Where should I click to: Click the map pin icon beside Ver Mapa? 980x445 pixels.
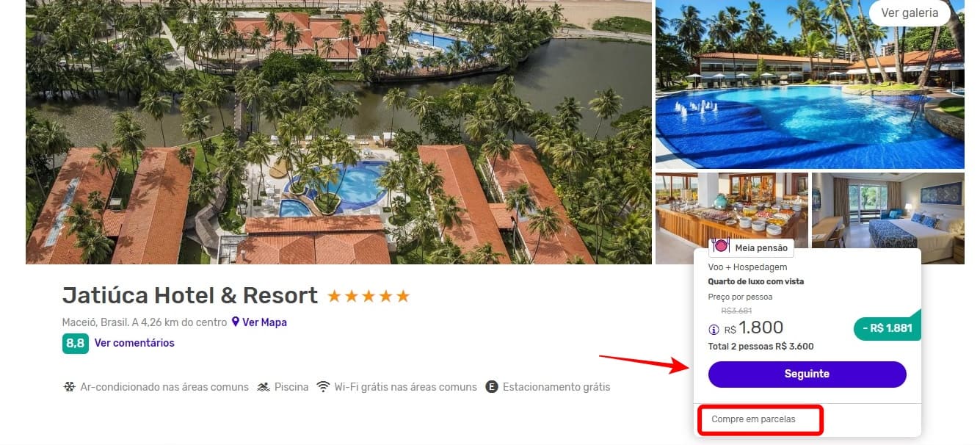pos(236,322)
